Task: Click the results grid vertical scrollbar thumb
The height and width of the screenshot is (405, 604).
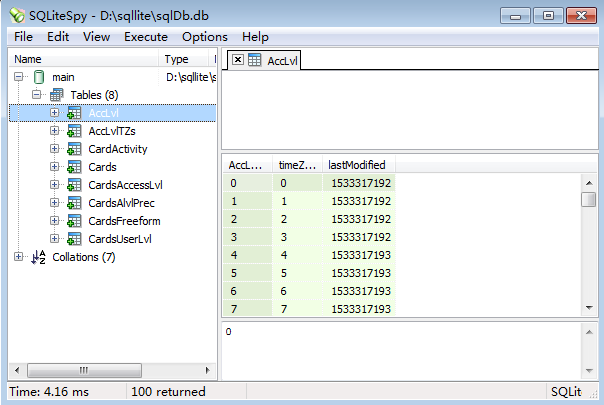Action: pyautogui.click(x=589, y=199)
